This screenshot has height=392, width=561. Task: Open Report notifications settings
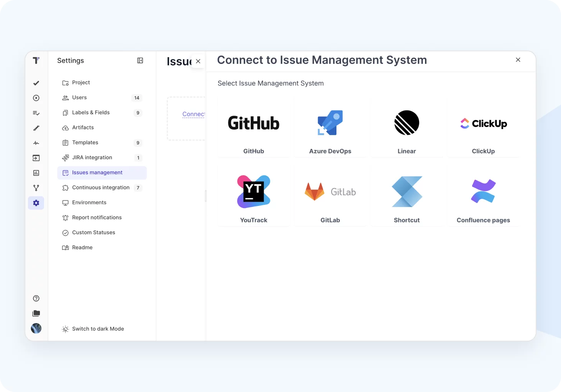(97, 217)
